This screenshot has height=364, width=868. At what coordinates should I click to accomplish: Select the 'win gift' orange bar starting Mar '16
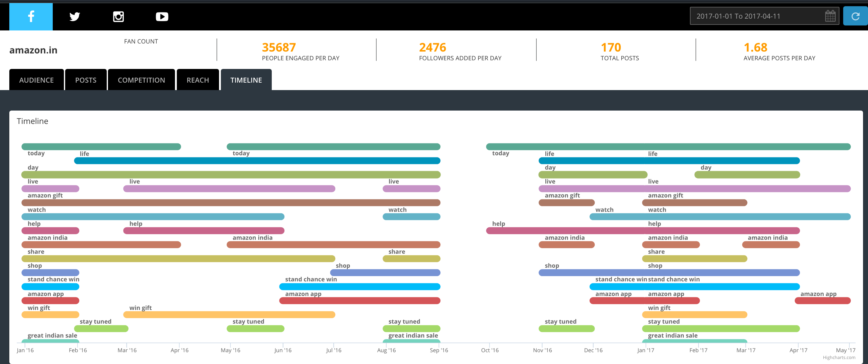point(229,314)
